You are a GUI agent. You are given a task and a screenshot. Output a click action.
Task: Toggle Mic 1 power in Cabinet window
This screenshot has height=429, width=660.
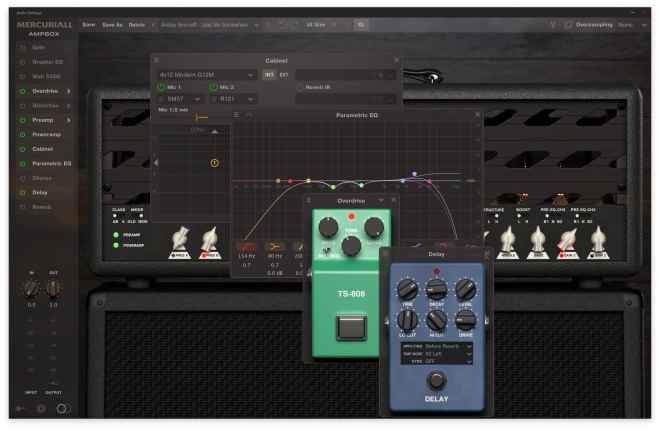(161, 87)
